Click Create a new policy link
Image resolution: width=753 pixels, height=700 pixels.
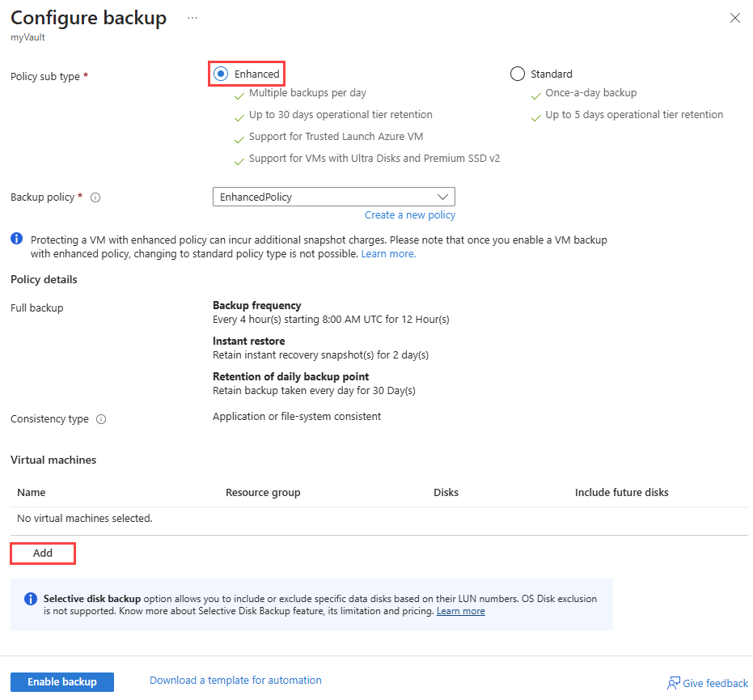(409, 215)
